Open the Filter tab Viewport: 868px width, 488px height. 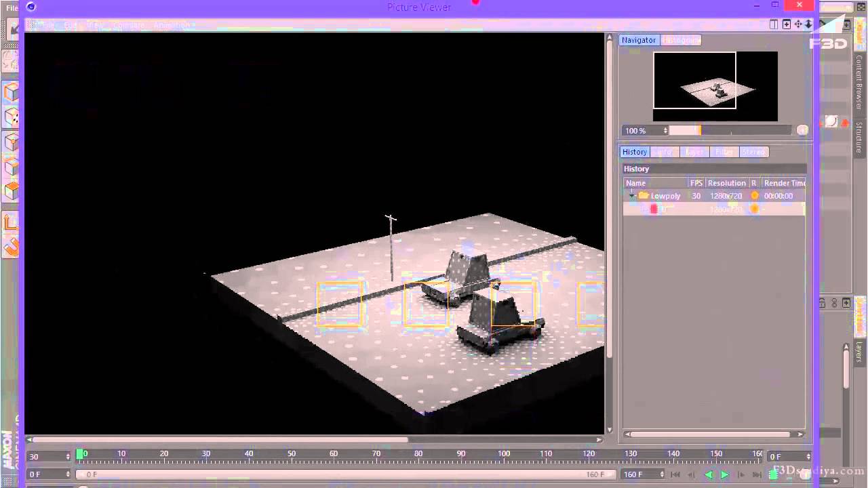click(724, 152)
